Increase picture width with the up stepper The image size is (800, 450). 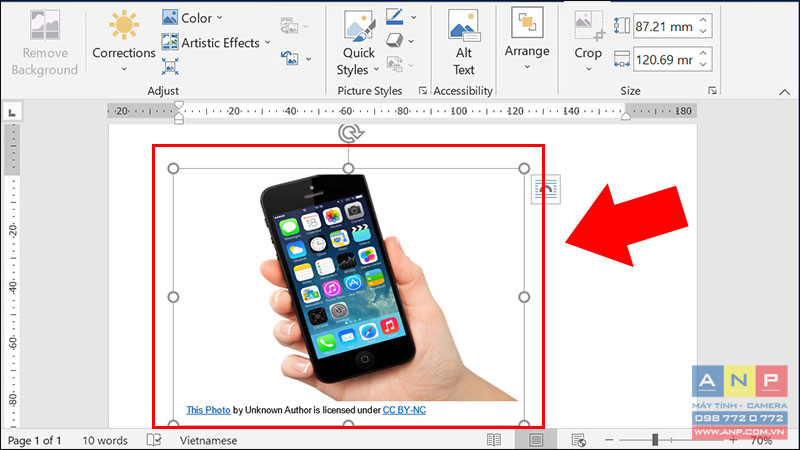[x=704, y=54]
